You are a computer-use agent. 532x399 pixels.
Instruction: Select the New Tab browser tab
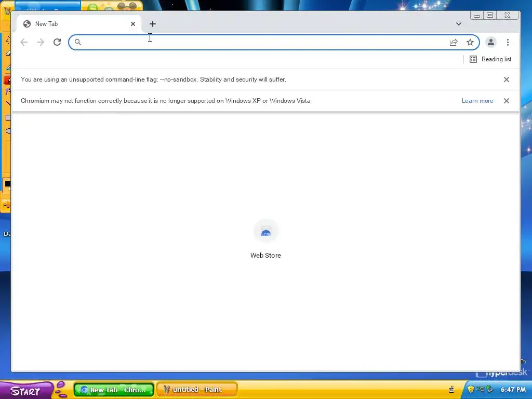click(79, 24)
